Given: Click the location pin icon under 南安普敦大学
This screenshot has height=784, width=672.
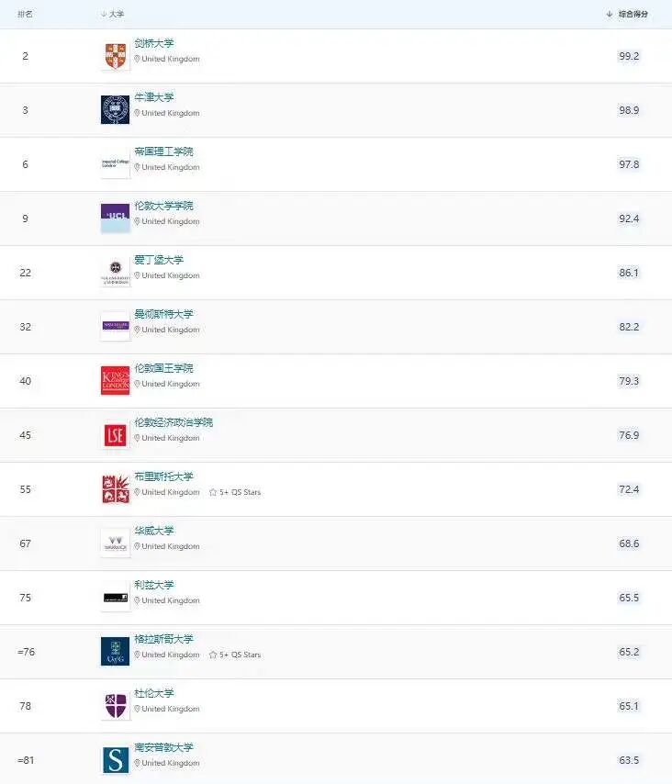Looking at the screenshot, I should click(138, 763).
